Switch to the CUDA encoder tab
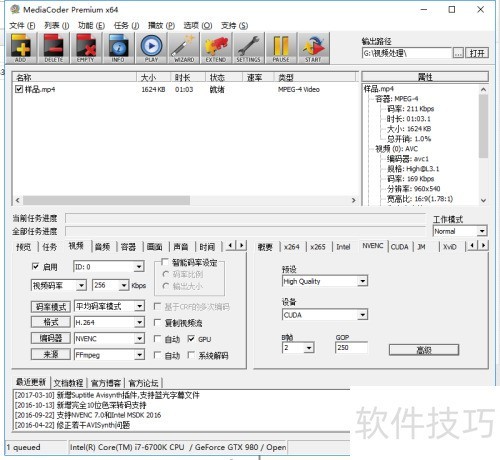 coord(399,247)
